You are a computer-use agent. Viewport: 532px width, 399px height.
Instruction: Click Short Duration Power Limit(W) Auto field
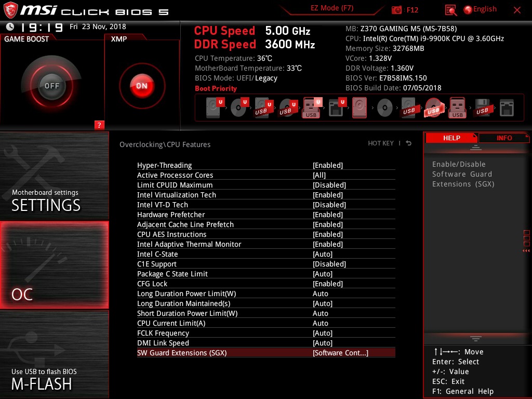[320, 313]
